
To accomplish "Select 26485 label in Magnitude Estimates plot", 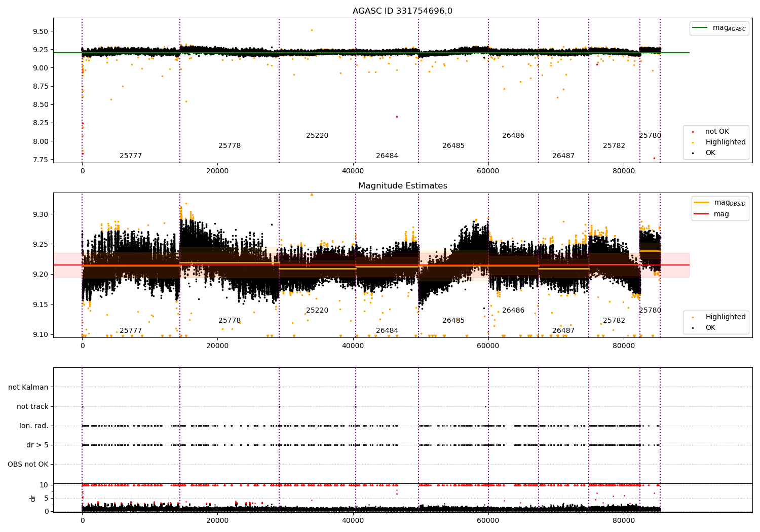I will point(453,321).
